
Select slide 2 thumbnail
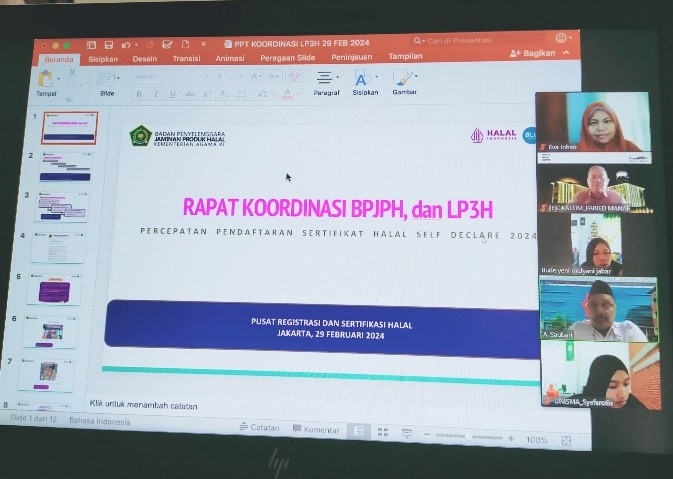65,167
